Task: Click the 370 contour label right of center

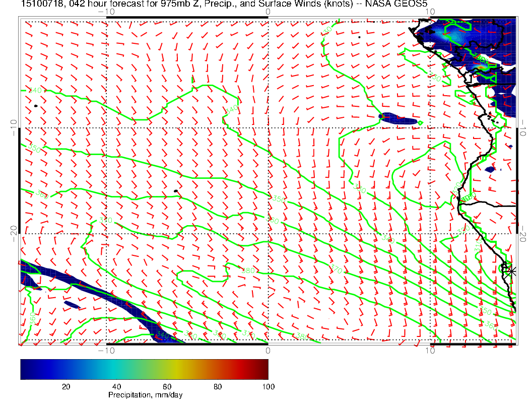Action: pyautogui.click(x=336, y=270)
